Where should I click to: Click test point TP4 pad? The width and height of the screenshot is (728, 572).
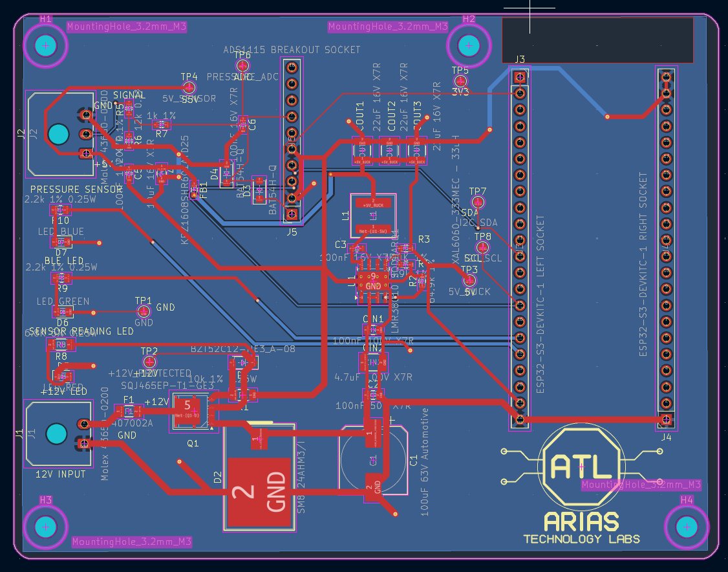pyautogui.click(x=189, y=87)
